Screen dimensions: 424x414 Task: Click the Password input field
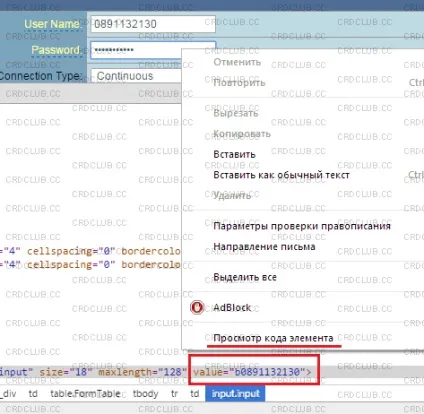pos(136,50)
